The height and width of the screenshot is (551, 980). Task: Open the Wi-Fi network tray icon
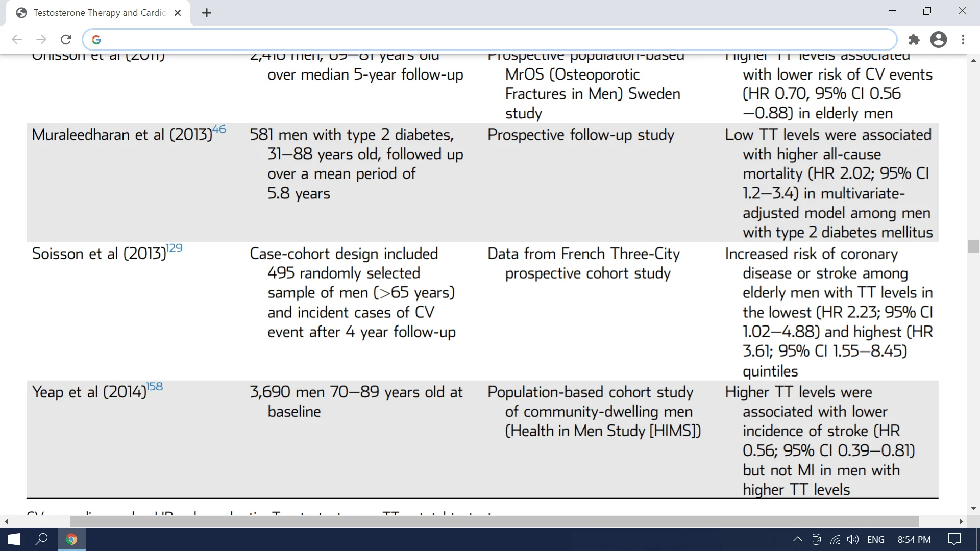(835, 539)
